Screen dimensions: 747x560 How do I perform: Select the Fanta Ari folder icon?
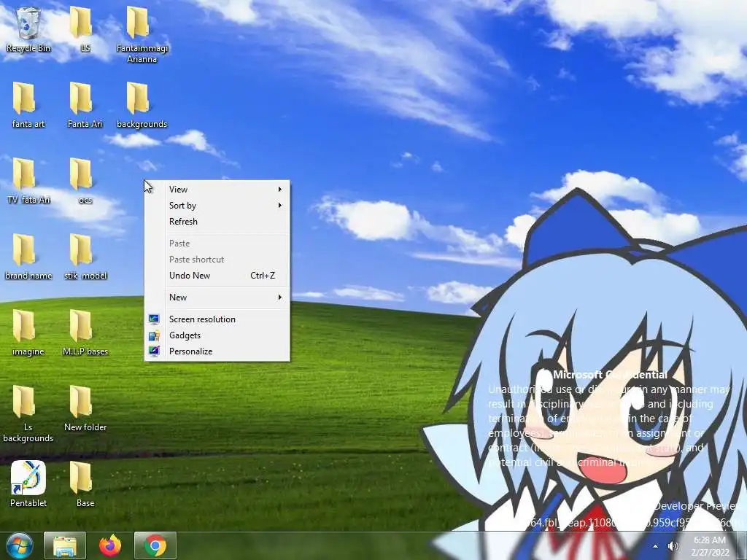[85, 105]
